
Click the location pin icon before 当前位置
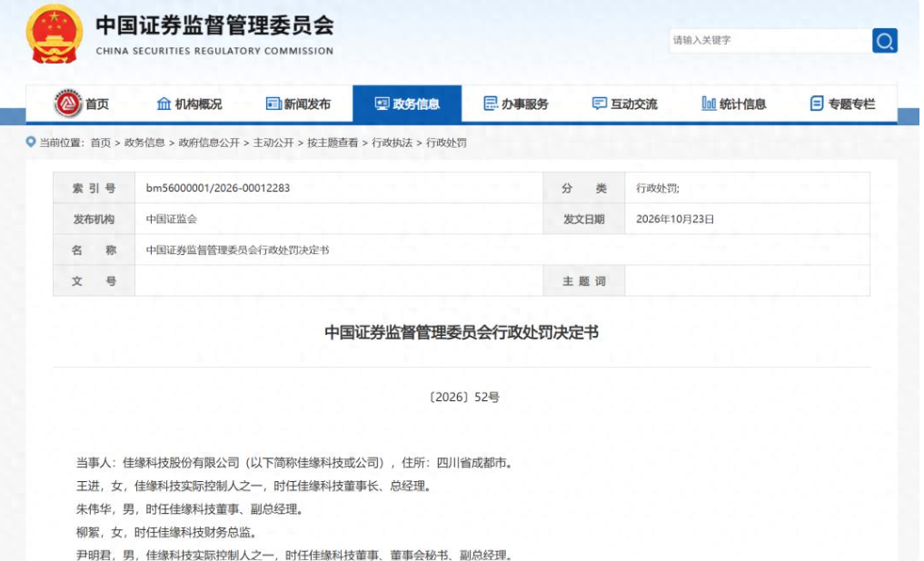[31, 142]
